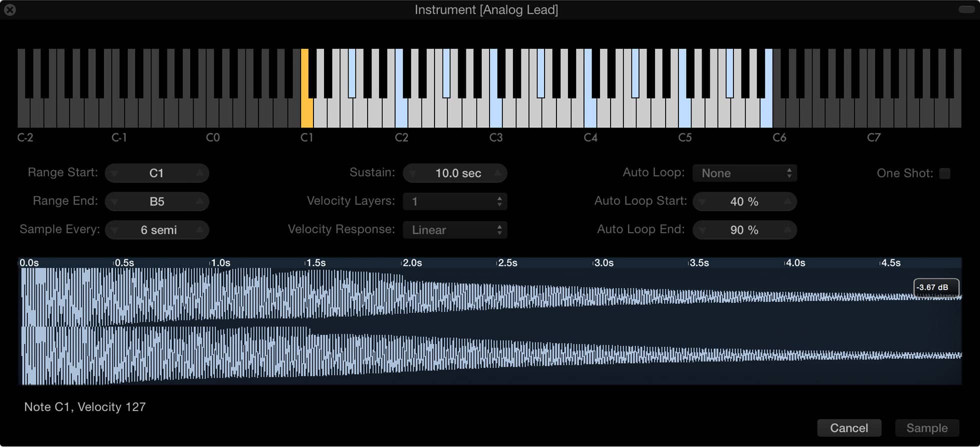The image size is (980, 447).
Task: Click the 3.5s timeline marker
Action: 699,263
